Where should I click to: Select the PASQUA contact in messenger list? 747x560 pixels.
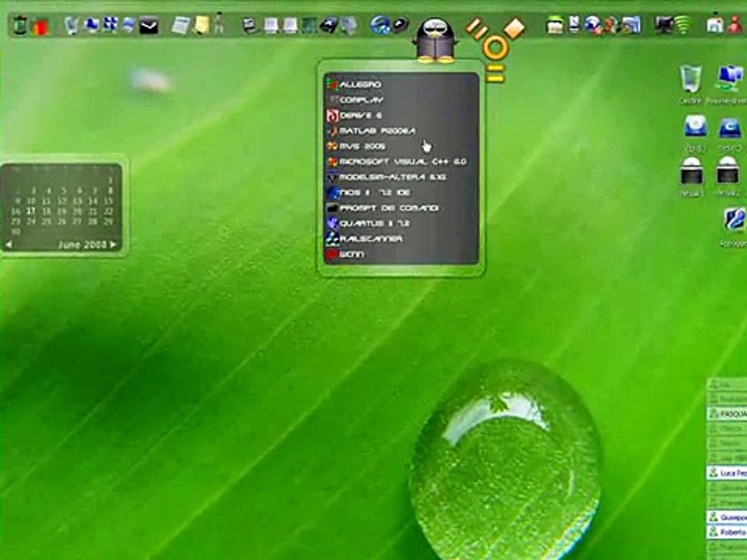(727, 414)
